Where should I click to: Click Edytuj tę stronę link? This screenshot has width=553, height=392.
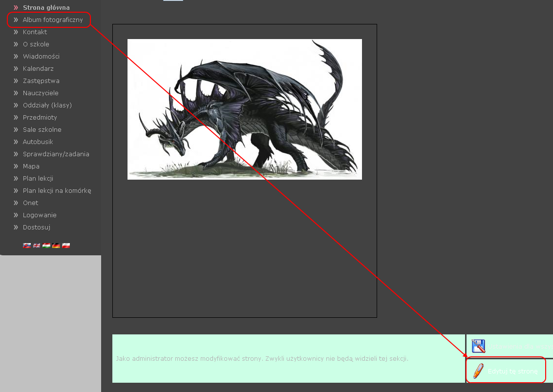(513, 371)
